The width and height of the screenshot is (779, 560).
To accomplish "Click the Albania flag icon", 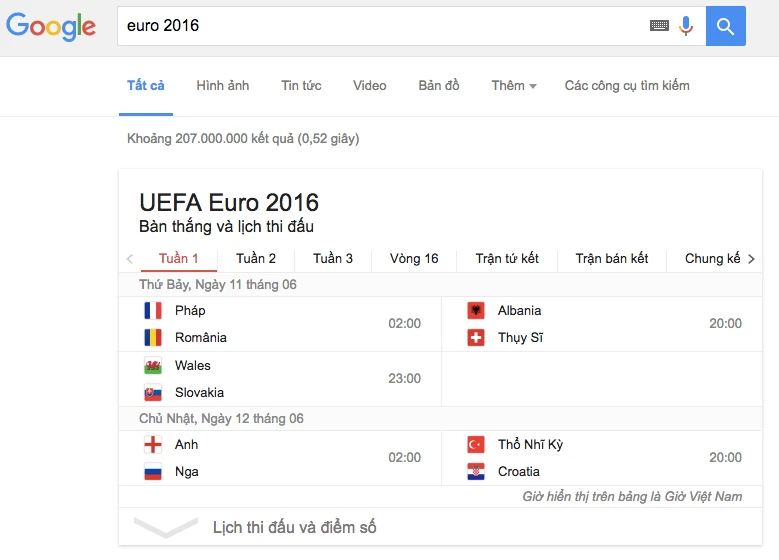I will click(x=476, y=311).
